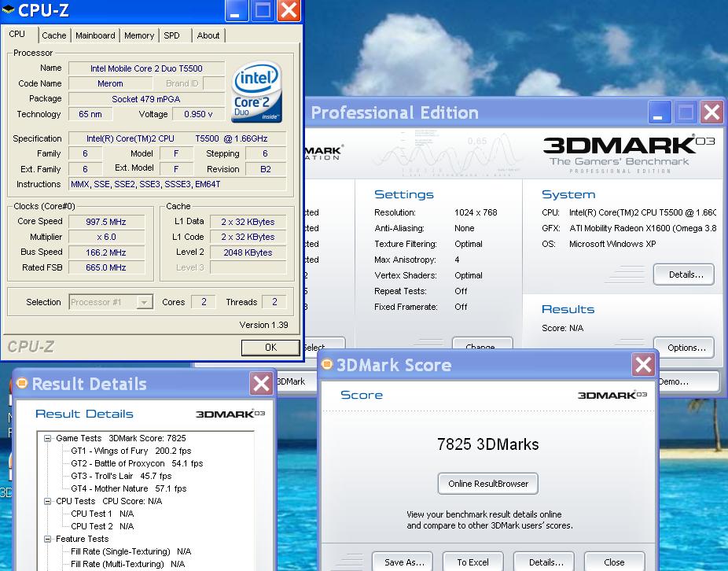Screen dimensions: 728x571
Task: Click the CPU-Z title bar icon
Action: pyautogui.click(x=8, y=9)
